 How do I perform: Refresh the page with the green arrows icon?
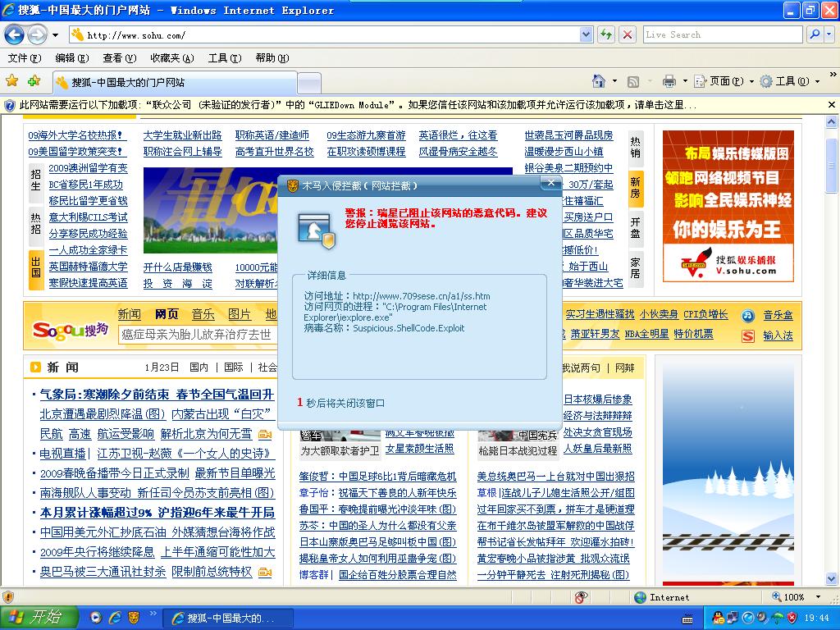pos(606,35)
